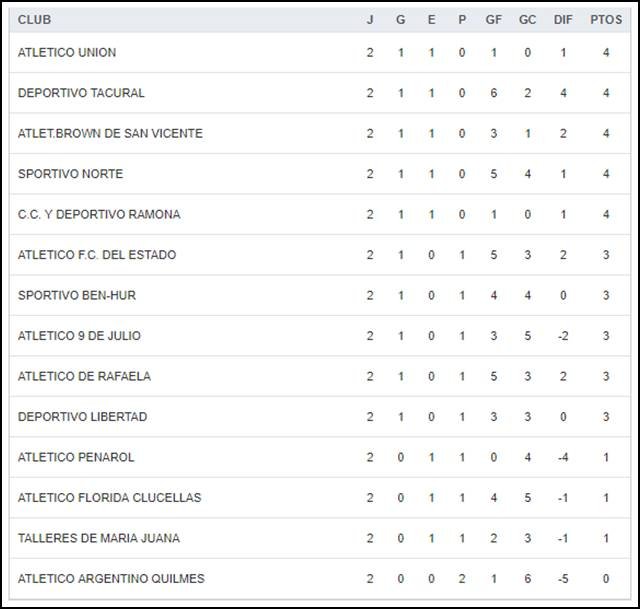Click the PTOS column header
This screenshot has width=640, height=609.
tap(606, 20)
